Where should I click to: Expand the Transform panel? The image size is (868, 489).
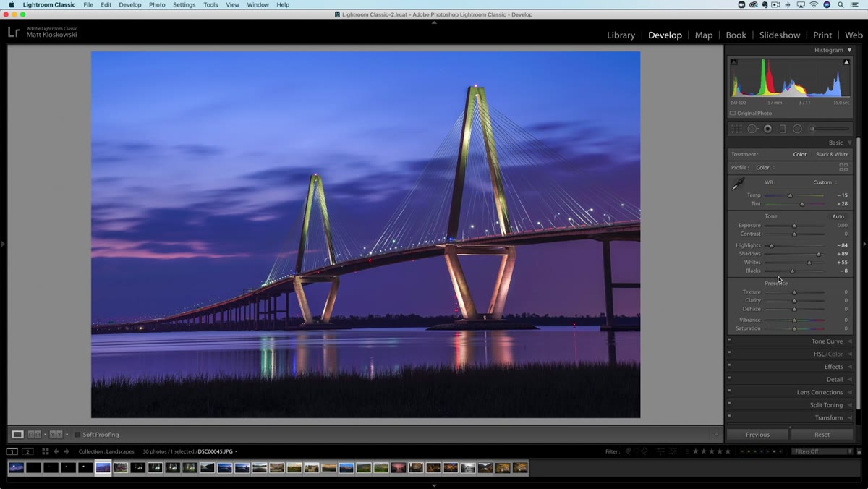point(849,417)
